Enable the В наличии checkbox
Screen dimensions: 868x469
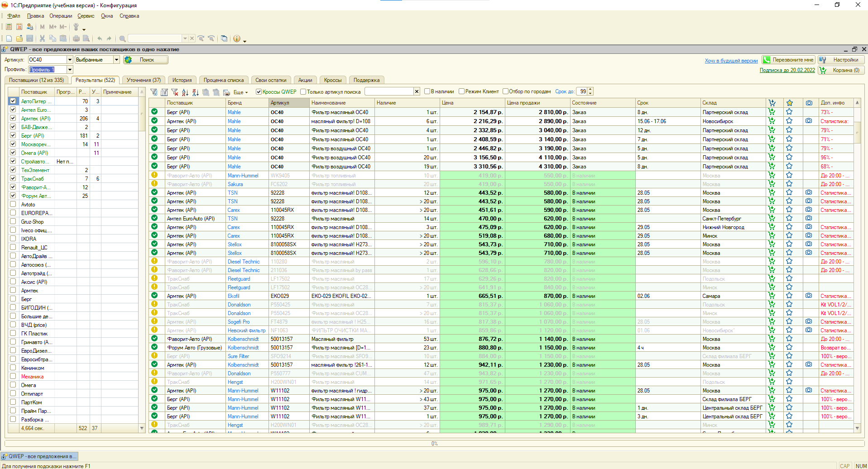pyautogui.click(x=427, y=91)
